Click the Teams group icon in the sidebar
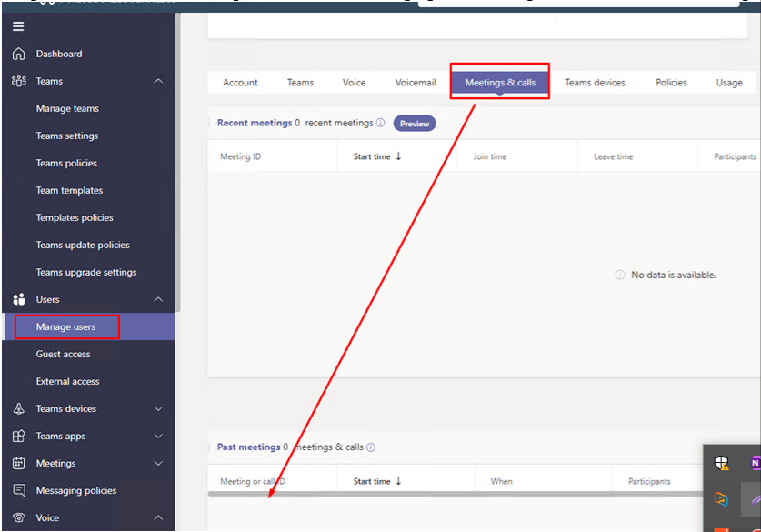 point(19,81)
